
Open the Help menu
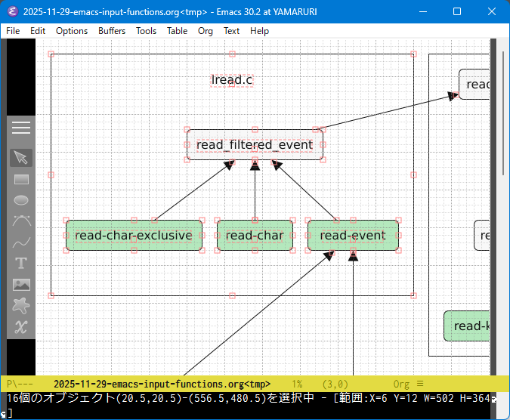[x=260, y=31]
